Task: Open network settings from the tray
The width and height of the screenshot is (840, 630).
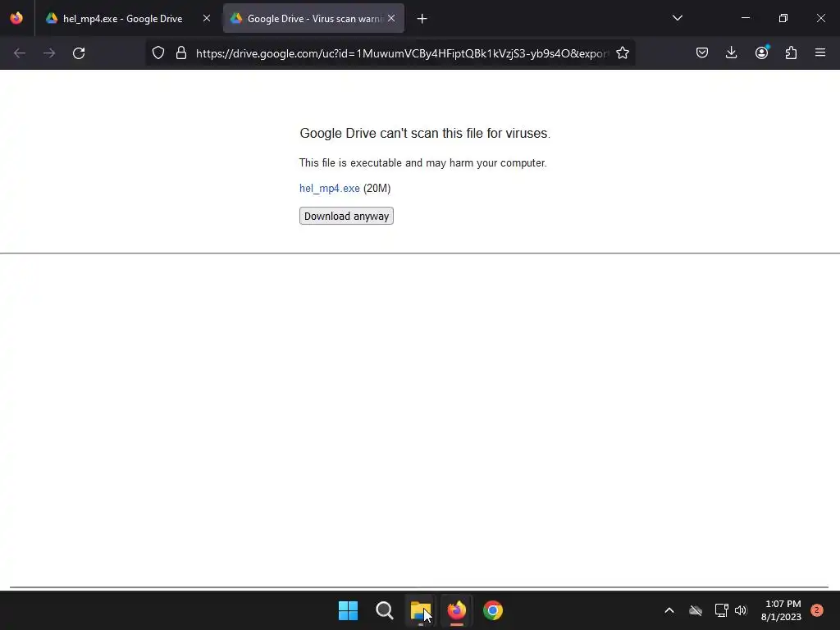Action: pos(721,610)
